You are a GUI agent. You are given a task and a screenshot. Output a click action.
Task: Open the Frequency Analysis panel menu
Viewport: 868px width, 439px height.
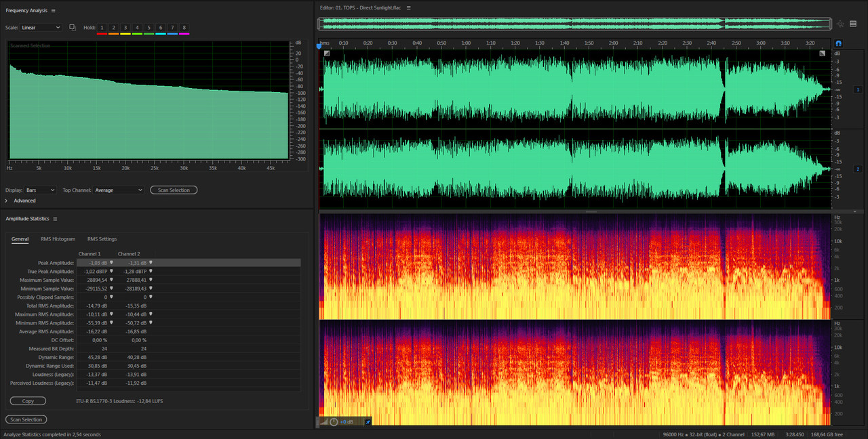coord(54,11)
